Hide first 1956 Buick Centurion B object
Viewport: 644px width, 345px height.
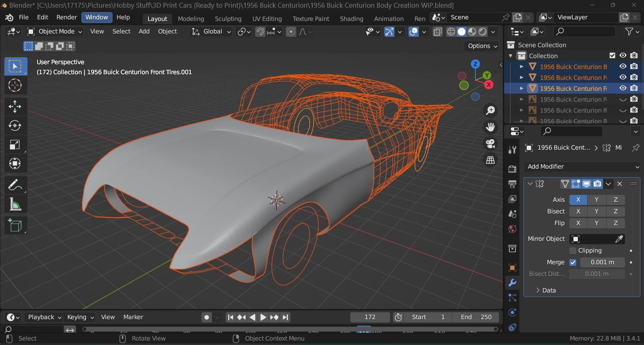click(x=623, y=67)
